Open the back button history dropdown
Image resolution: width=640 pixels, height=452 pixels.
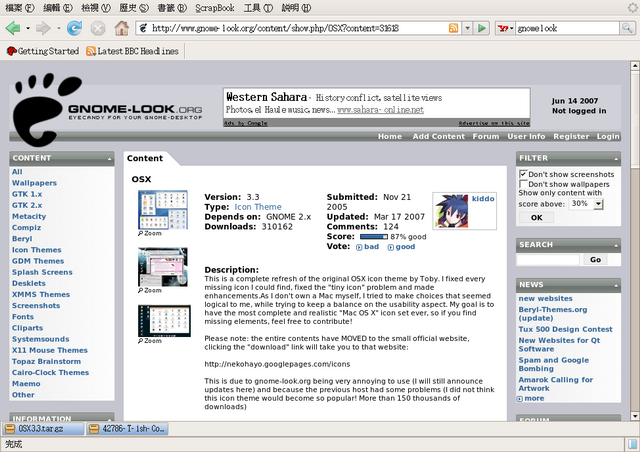(x=28, y=28)
